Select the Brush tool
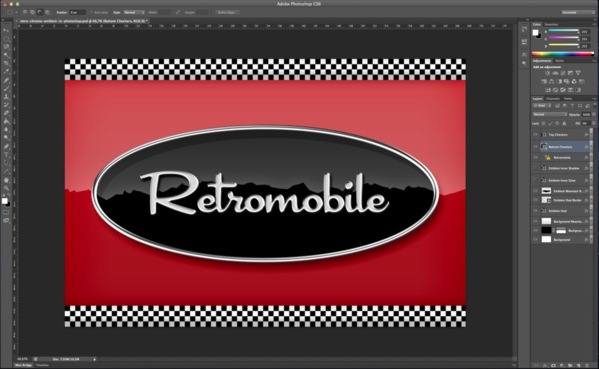This screenshot has width=599, height=369. (6, 89)
